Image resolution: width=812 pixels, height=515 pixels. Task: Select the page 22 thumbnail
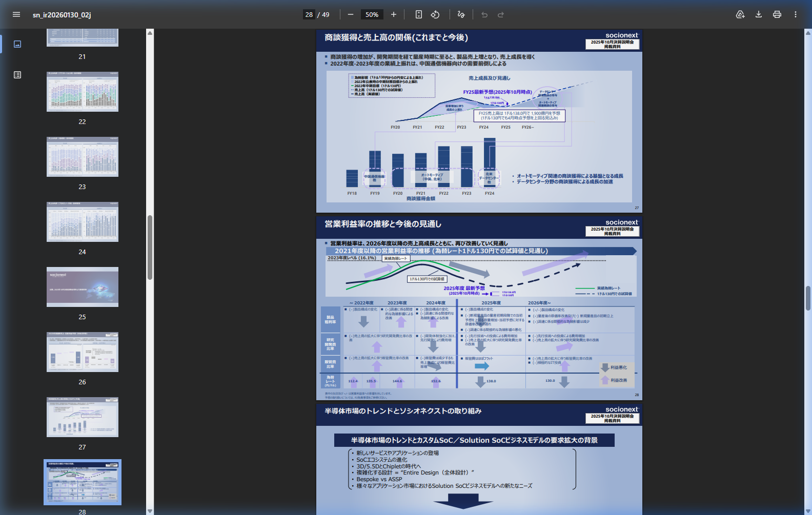point(83,92)
